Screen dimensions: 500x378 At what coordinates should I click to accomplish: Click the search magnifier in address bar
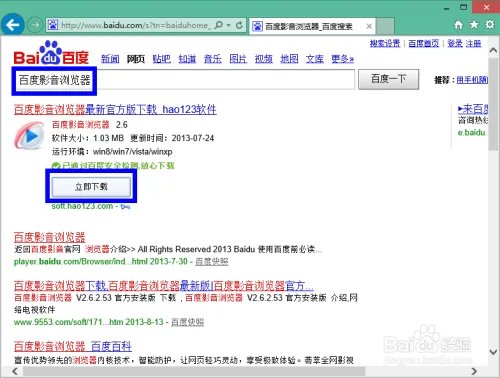(x=219, y=25)
